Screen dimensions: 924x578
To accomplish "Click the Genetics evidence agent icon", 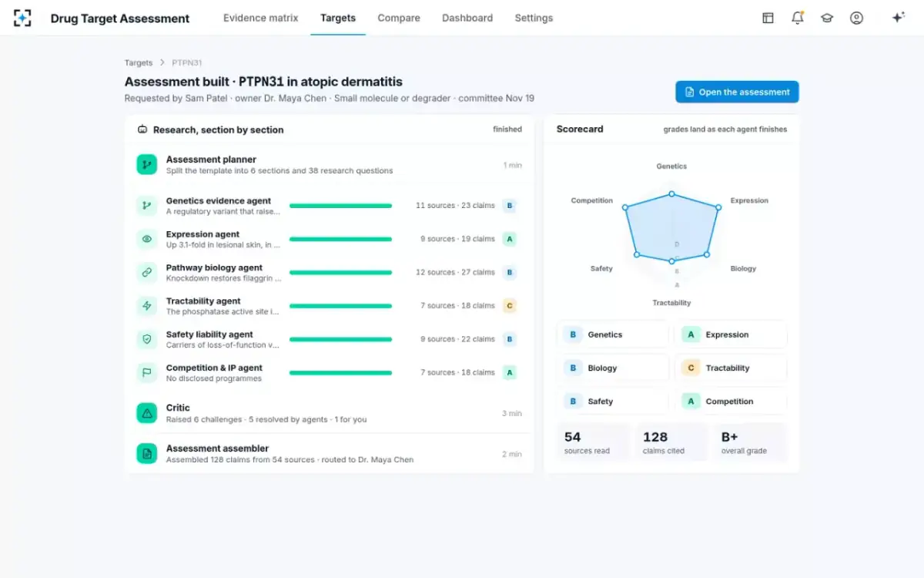I will pyautogui.click(x=146, y=206).
